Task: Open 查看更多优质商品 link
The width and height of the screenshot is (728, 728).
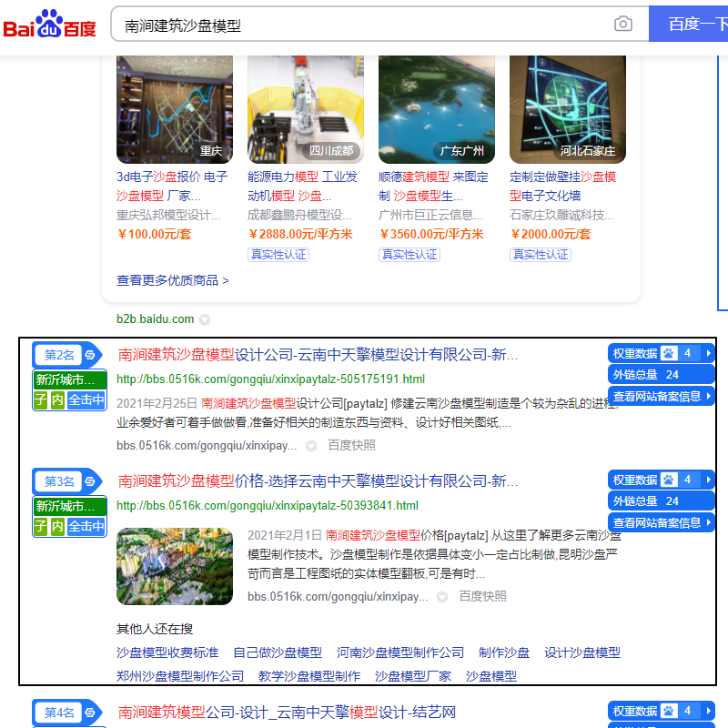Action: pos(173,280)
